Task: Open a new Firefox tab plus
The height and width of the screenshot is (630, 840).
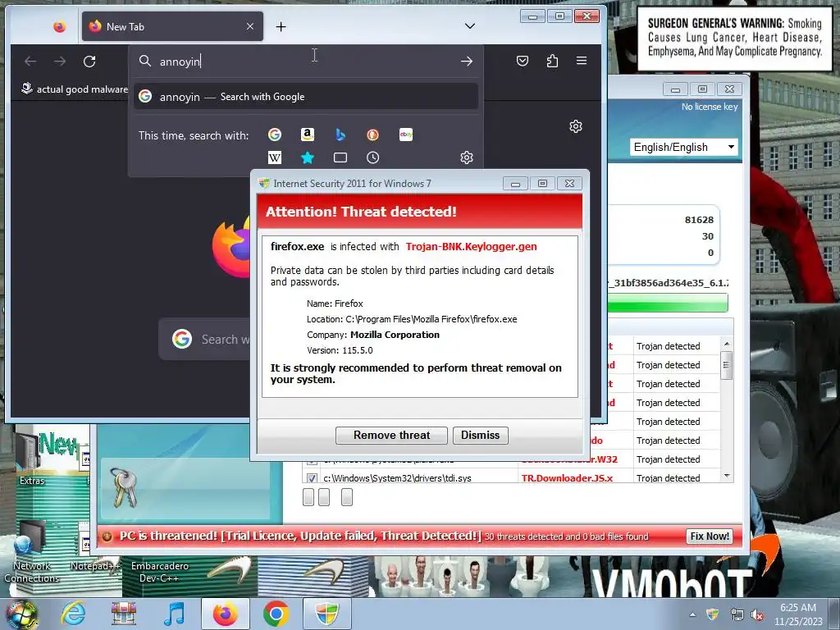Action: coord(281,26)
